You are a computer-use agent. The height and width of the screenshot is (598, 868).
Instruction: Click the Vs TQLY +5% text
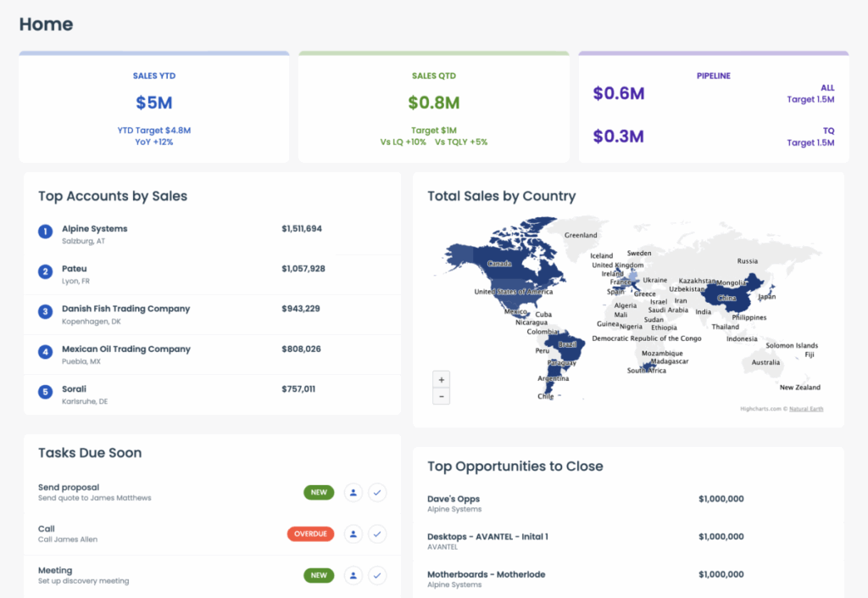click(461, 142)
